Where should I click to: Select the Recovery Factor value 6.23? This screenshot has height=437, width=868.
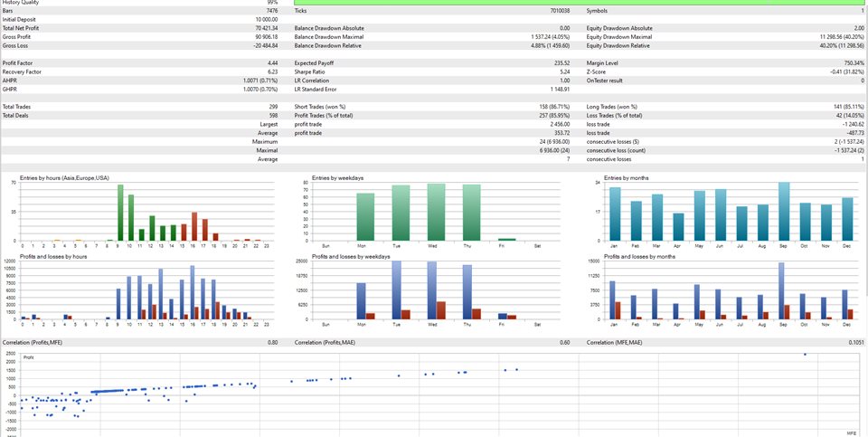[272, 72]
